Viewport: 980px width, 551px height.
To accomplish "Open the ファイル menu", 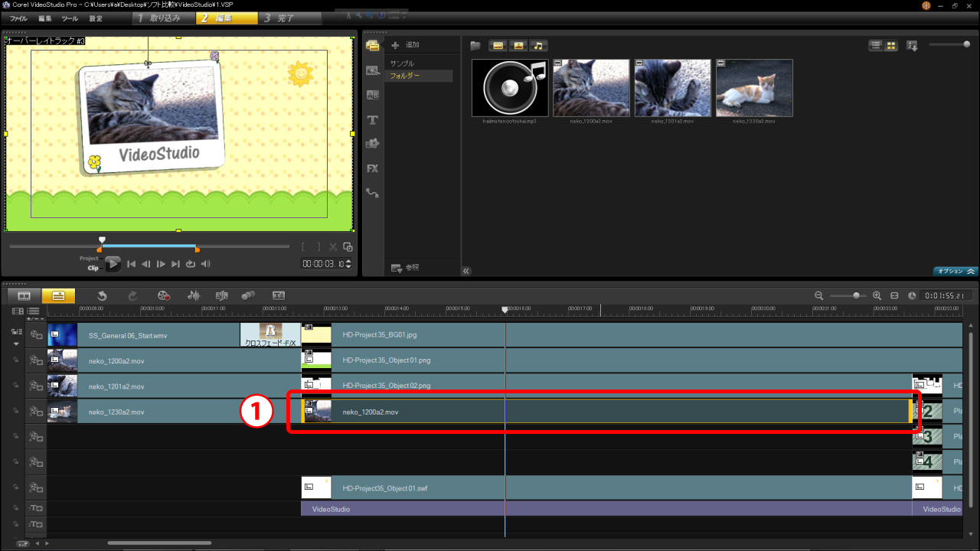I will coord(18,18).
